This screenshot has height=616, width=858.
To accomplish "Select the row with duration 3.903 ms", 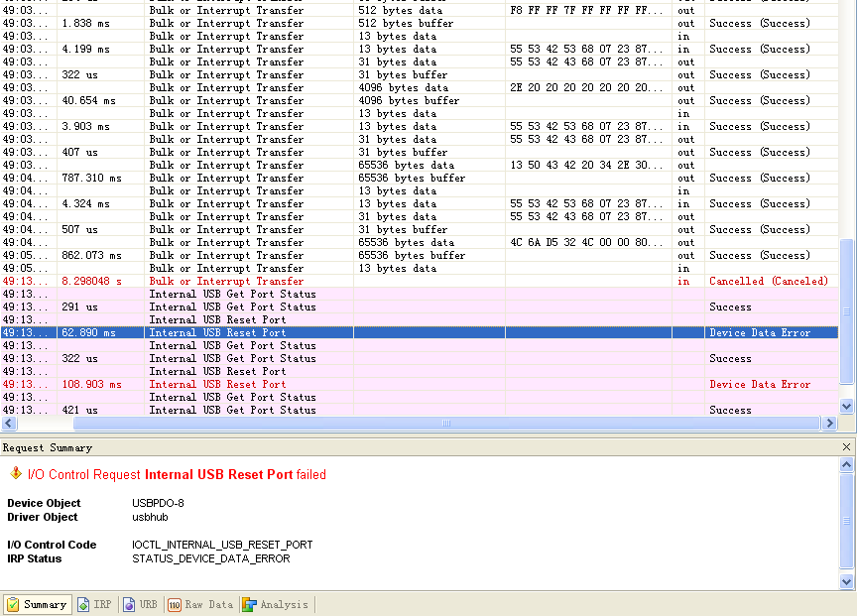I will pos(420,126).
